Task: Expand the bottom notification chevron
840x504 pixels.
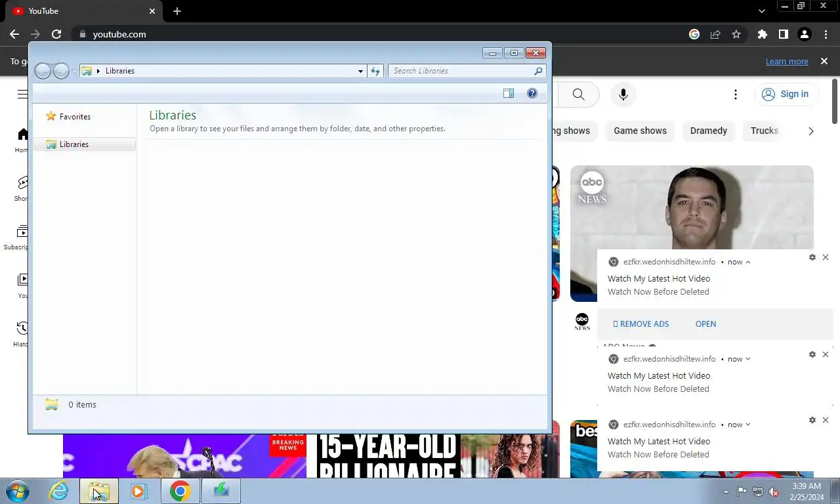Action: pyautogui.click(x=747, y=425)
